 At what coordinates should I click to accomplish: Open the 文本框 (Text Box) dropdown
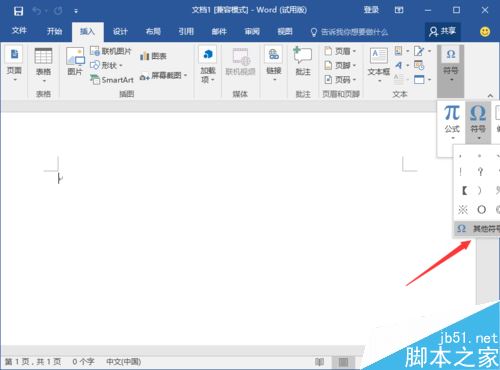[x=379, y=65]
